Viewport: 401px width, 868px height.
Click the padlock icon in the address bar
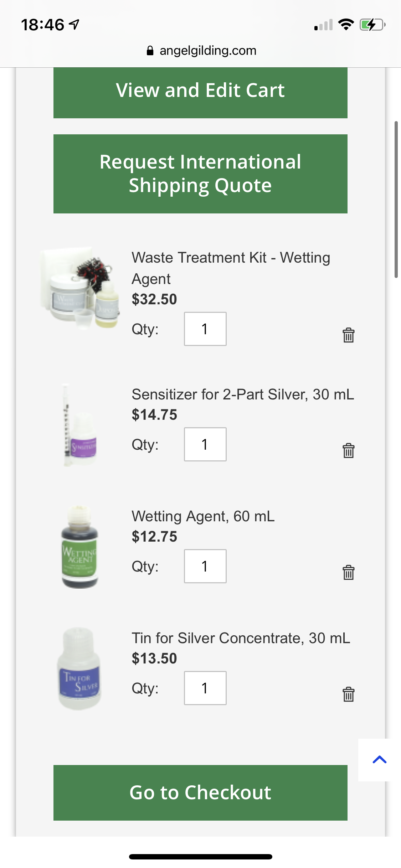click(150, 50)
